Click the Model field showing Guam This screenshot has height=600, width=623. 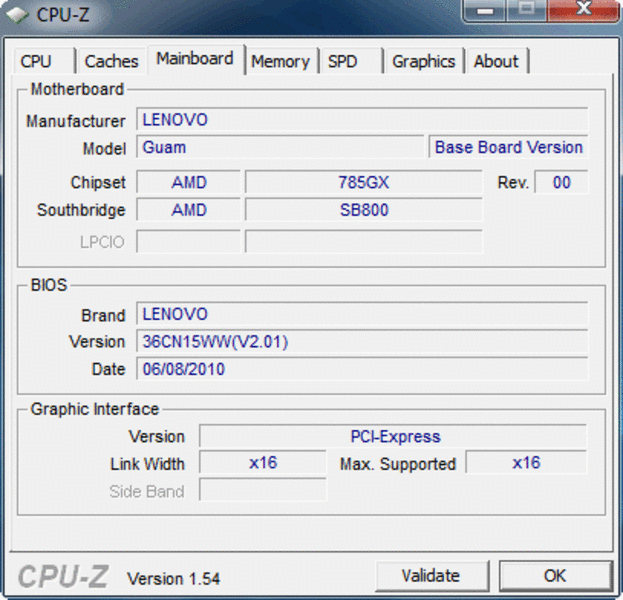pos(280,147)
